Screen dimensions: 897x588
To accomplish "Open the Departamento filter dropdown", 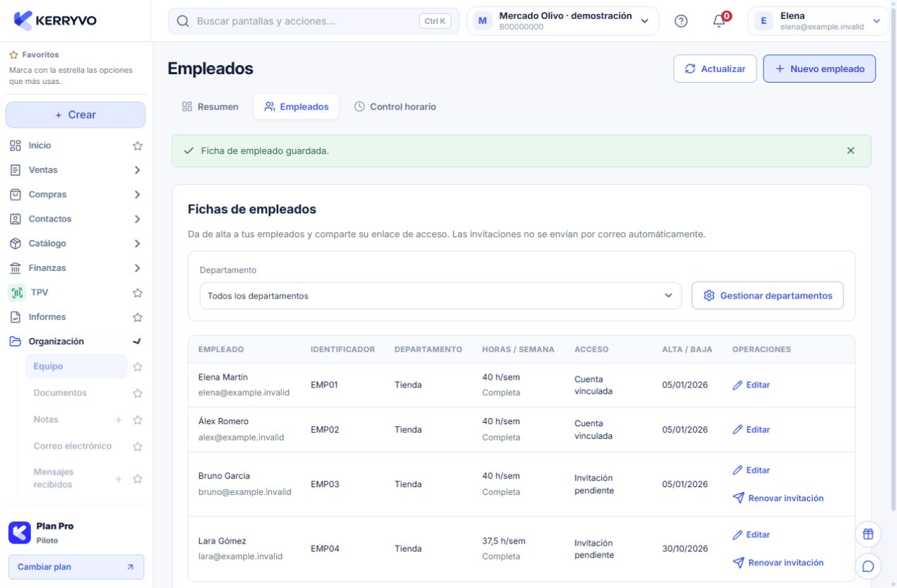I will (440, 296).
